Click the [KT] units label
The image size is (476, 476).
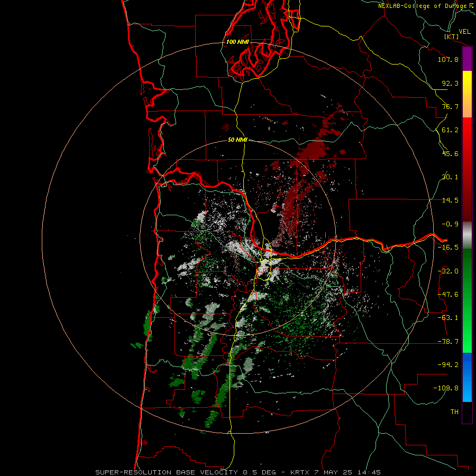[x=452, y=36]
